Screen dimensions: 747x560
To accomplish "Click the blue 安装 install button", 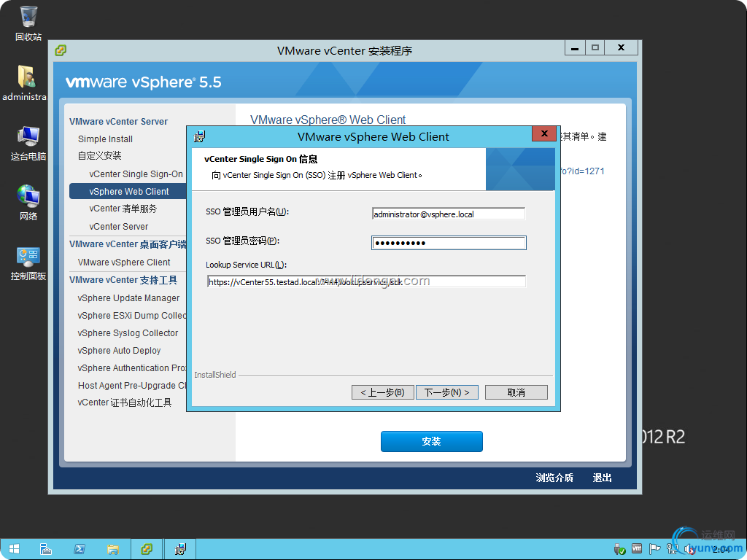I will pyautogui.click(x=432, y=441).
